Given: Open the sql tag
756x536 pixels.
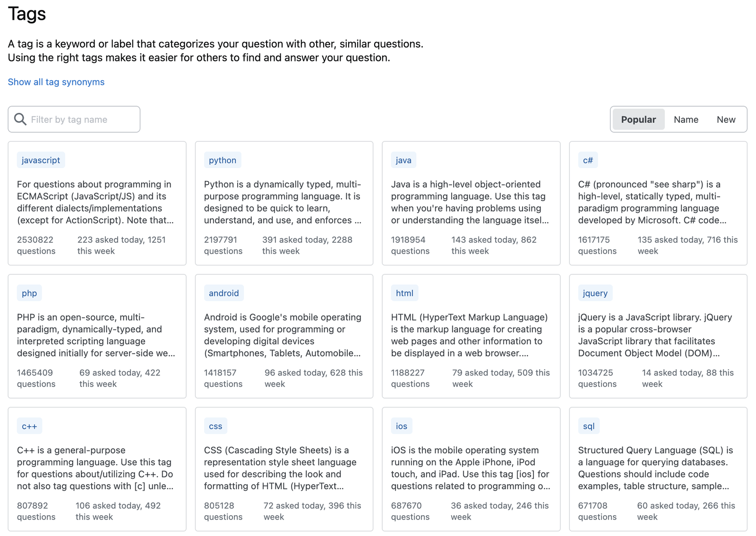Looking at the screenshot, I should point(589,426).
